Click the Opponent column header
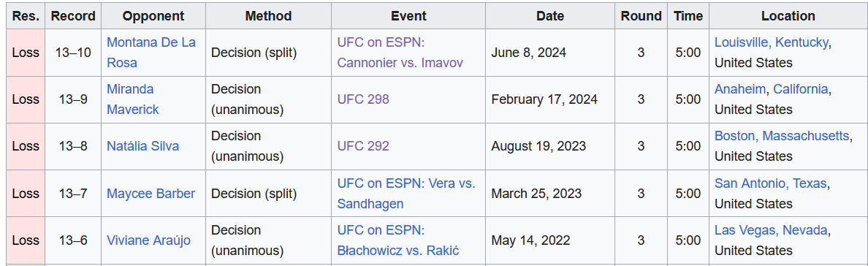Viewport: 868px width, 266px height. [x=153, y=17]
